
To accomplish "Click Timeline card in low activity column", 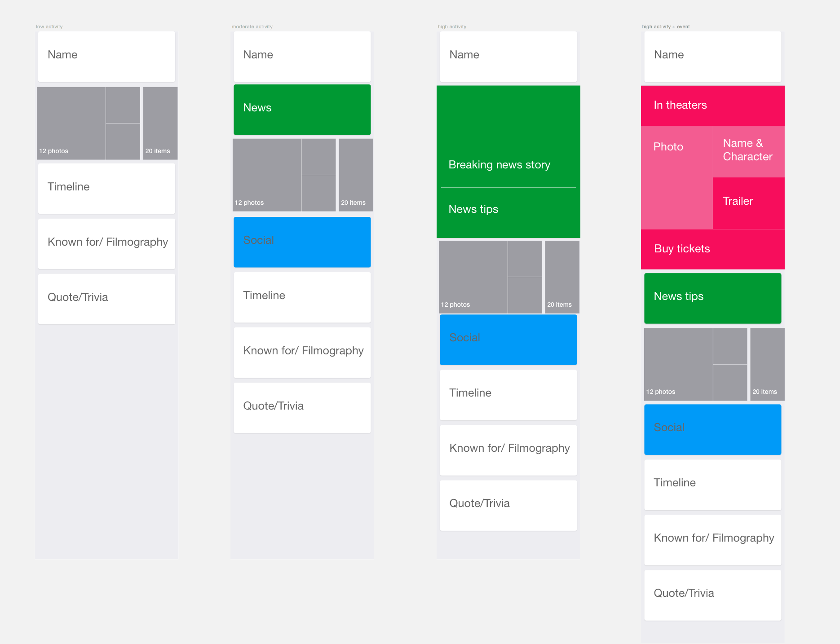I will tap(106, 189).
